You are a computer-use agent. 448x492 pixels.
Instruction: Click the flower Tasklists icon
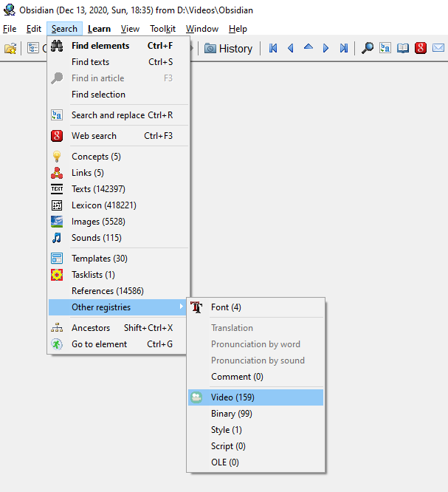(x=57, y=275)
